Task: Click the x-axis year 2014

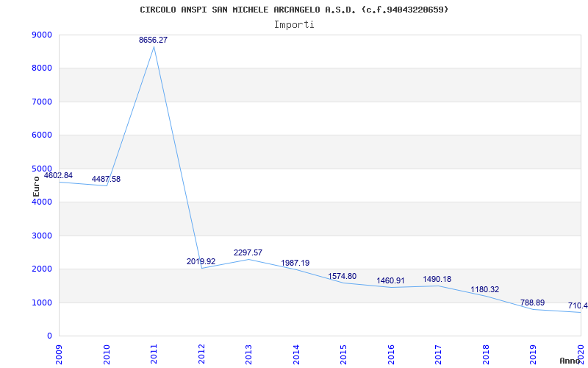Action: 296,355
